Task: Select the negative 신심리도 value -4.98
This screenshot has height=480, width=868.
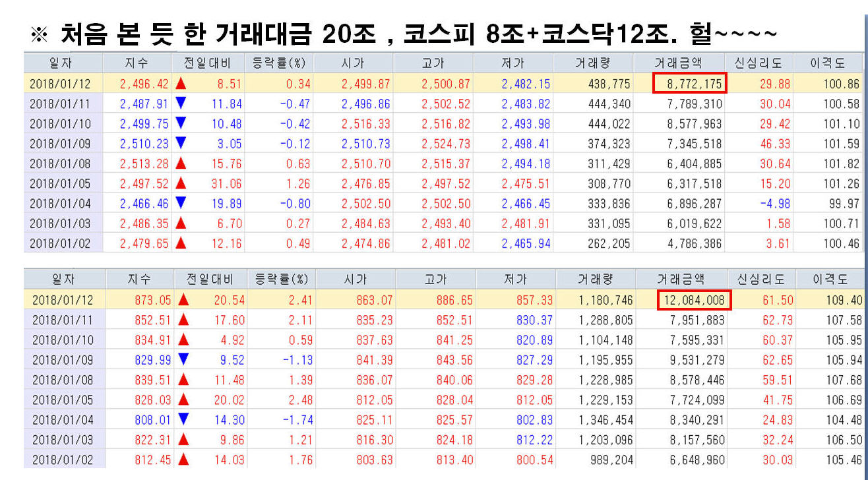Action: pos(776,204)
